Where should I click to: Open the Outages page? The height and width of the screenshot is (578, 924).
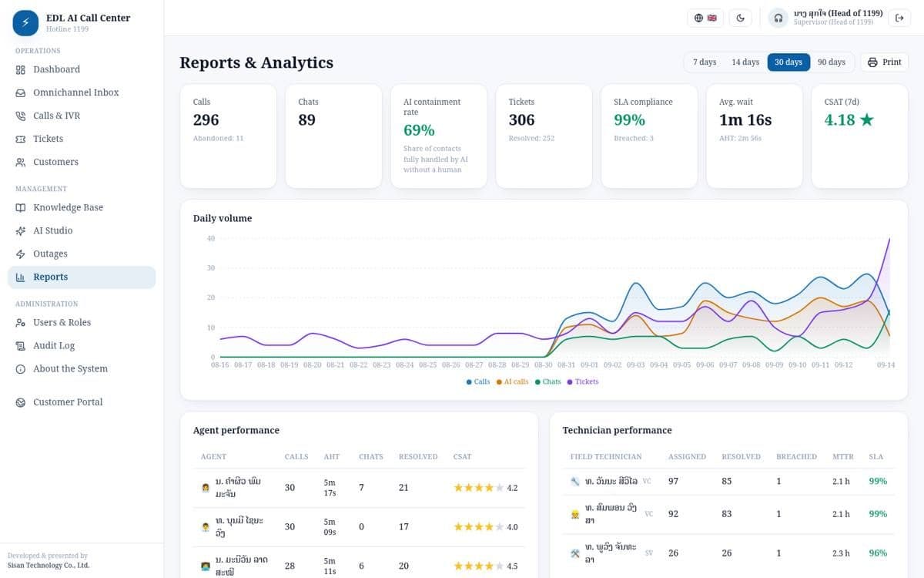[x=82, y=254]
